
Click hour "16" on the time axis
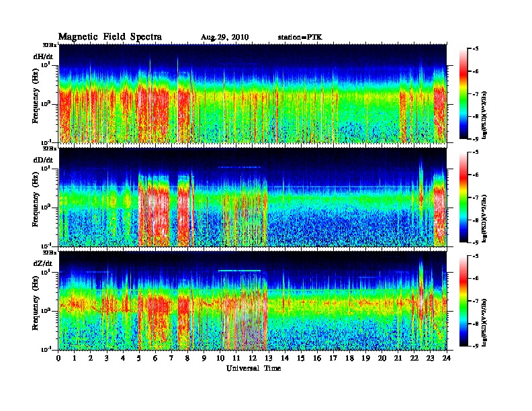click(317, 358)
